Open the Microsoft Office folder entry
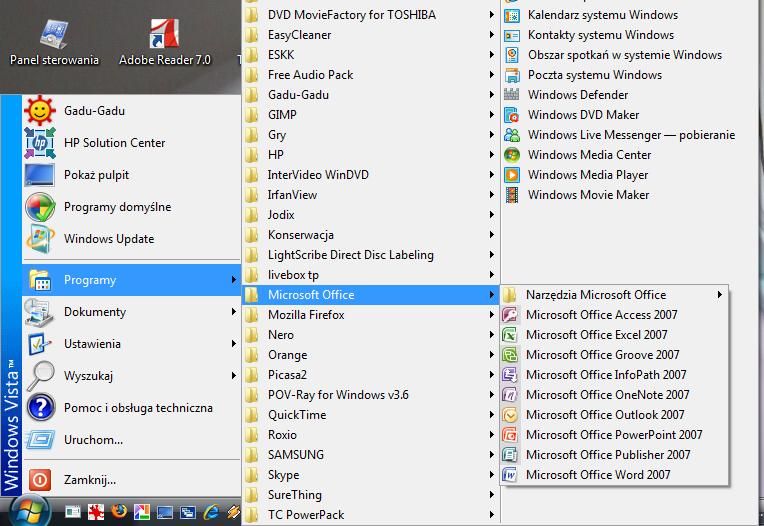Image resolution: width=764 pixels, height=526 pixels. coord(370,295)
